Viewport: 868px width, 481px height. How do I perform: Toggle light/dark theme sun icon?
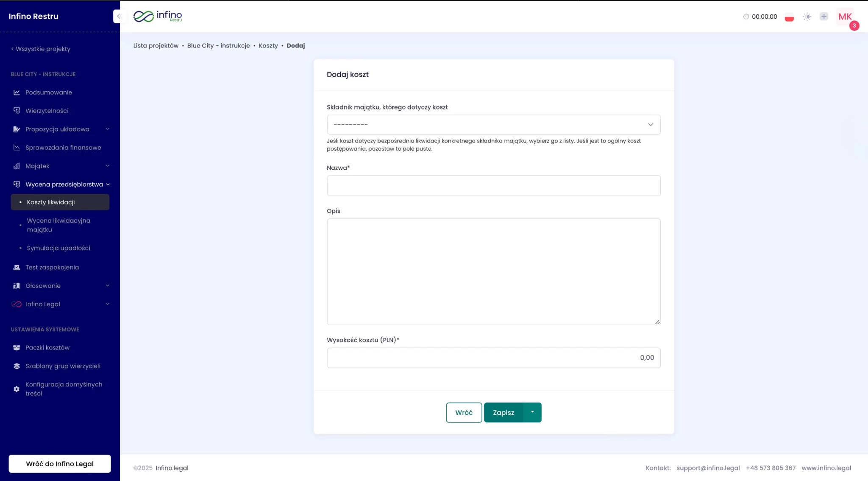(x=807, y=17)
